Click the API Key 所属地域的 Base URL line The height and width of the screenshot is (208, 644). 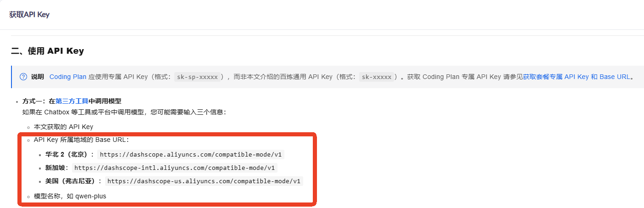81,140
